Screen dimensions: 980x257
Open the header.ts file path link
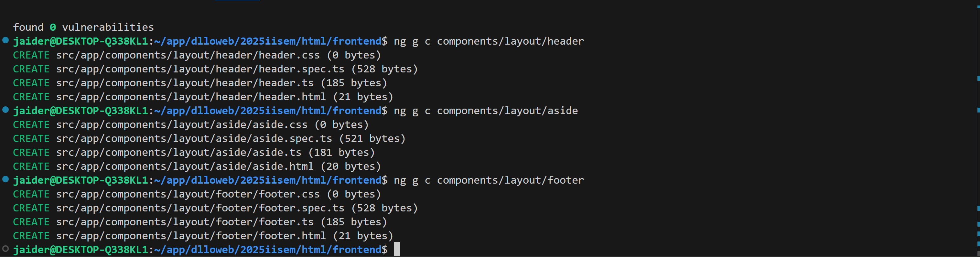[185, 83]
